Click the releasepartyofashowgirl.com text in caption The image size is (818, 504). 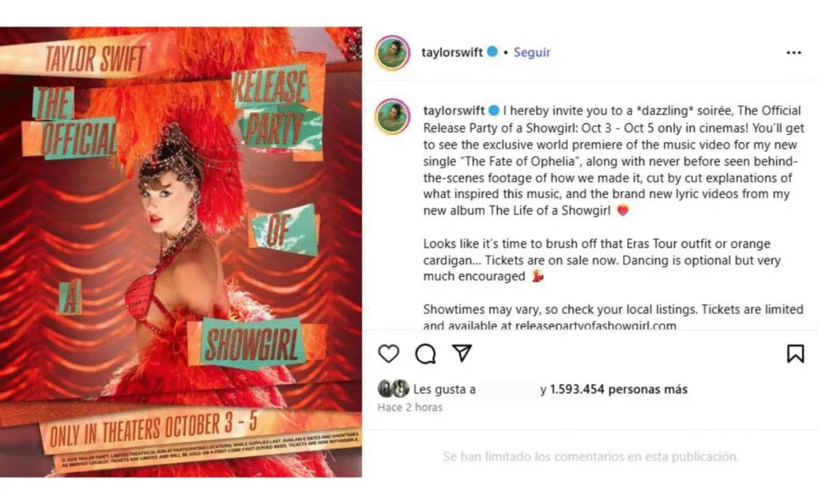(x=595, y=325)
